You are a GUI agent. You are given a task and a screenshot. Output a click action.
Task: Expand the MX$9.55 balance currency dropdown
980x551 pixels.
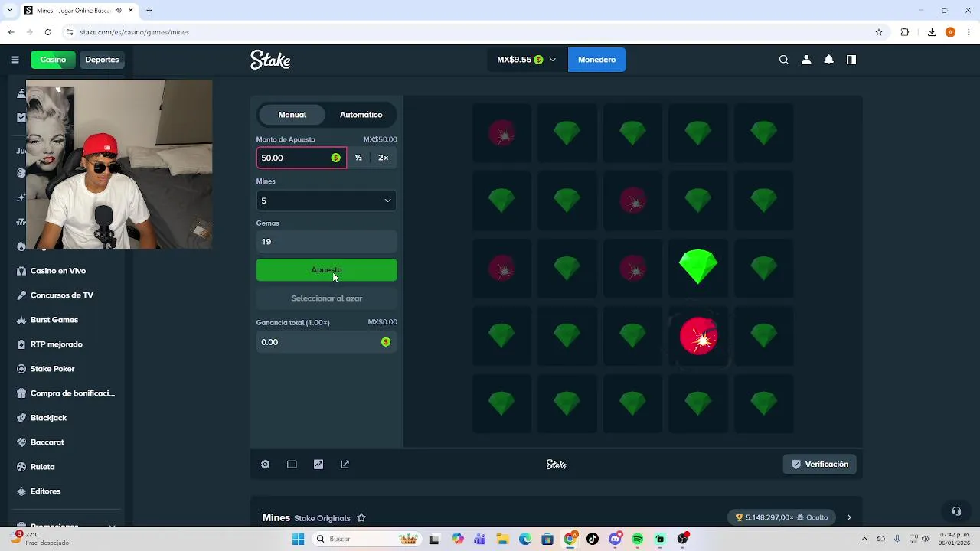(x=526, y=60)
